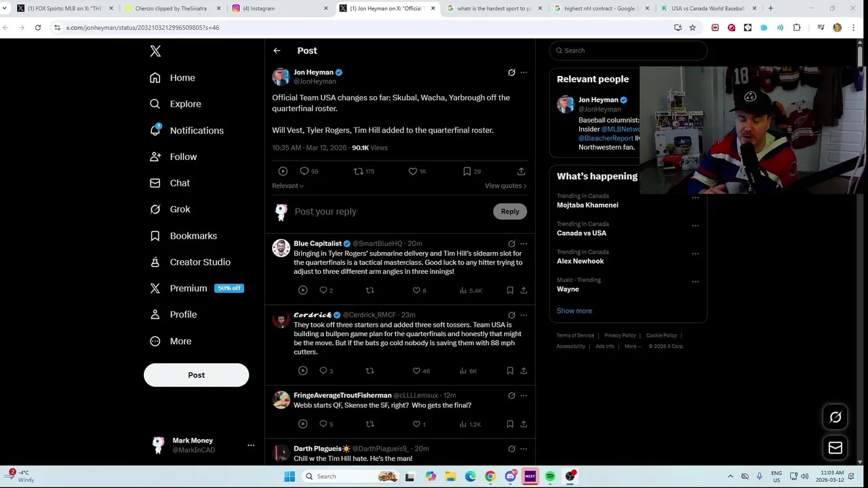Screen dimensions: 868x488
Task: Bookmark Cerdrick's reply
Action: coord(510,371)
